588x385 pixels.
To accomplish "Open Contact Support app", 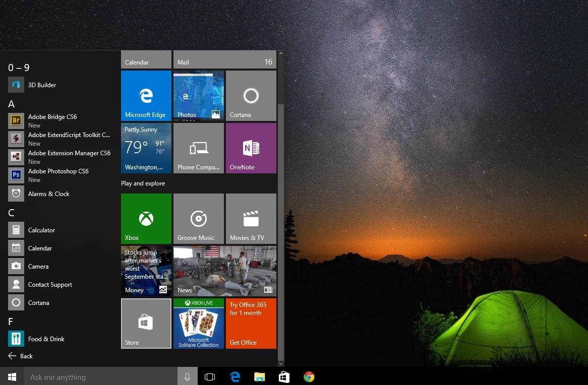I will (60, 285).
